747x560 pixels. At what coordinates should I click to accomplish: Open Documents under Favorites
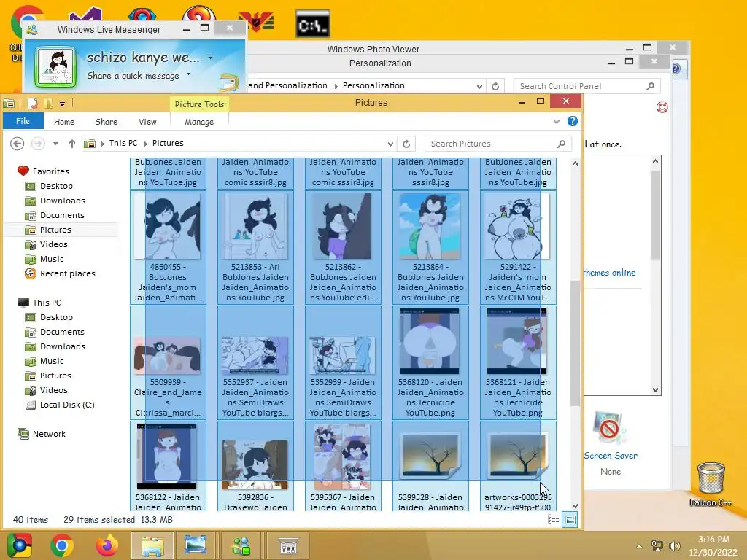point(62,215)
